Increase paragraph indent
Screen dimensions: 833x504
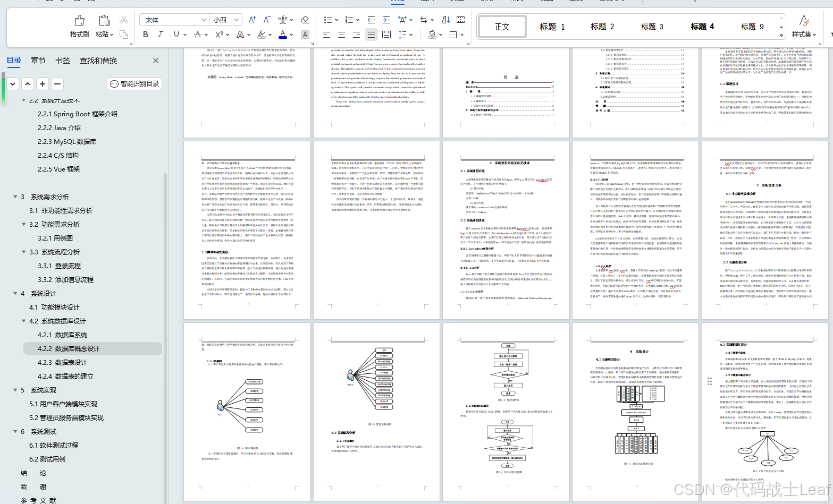pos(386,20)
